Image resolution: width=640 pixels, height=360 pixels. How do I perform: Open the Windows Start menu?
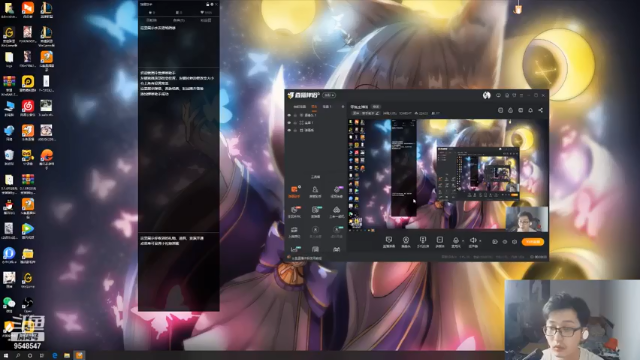(x=6, y=356)
